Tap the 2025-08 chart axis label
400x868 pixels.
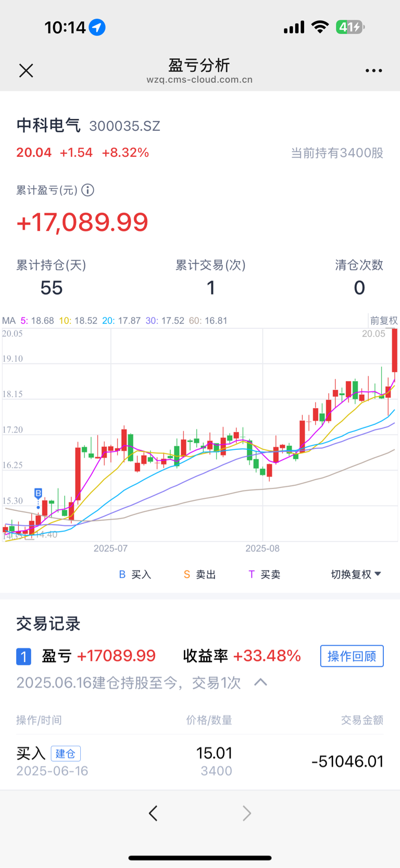click(262, 548)
